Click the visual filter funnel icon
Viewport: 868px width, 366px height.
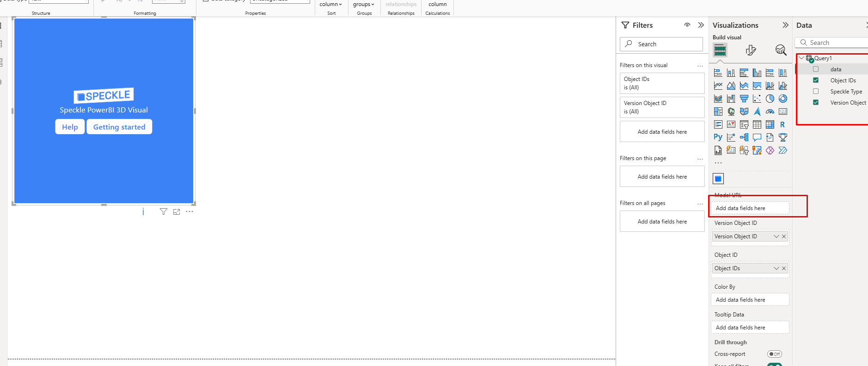pyautogui.click(x=163, y=211)
